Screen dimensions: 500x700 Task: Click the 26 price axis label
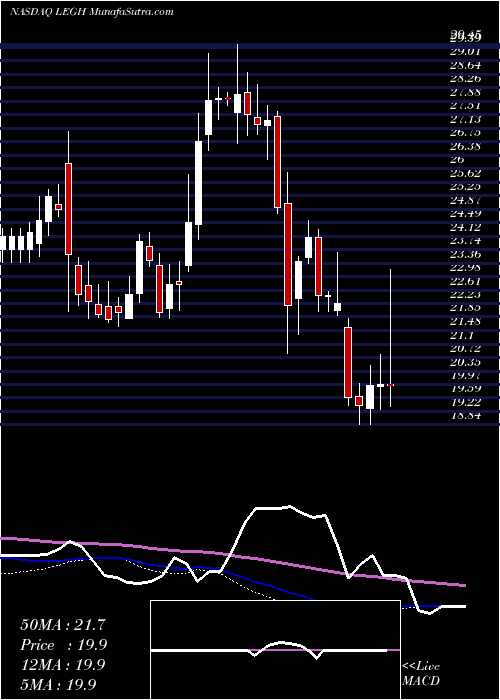pyautogui.click(x=458, y=159)
